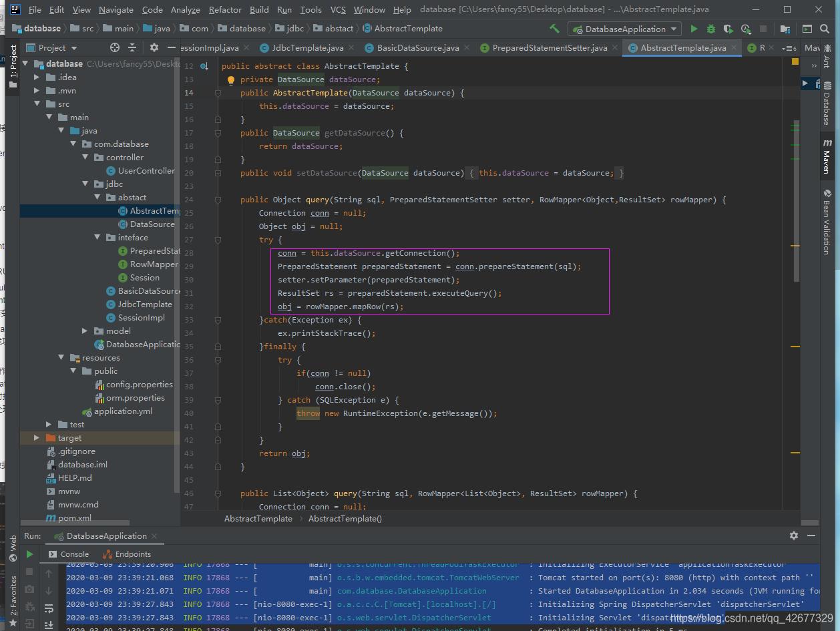The width and height of the screenshot is (840, 631).
Task: Click the jdbc breadcrumb in navigation bar
Action: 294,29
